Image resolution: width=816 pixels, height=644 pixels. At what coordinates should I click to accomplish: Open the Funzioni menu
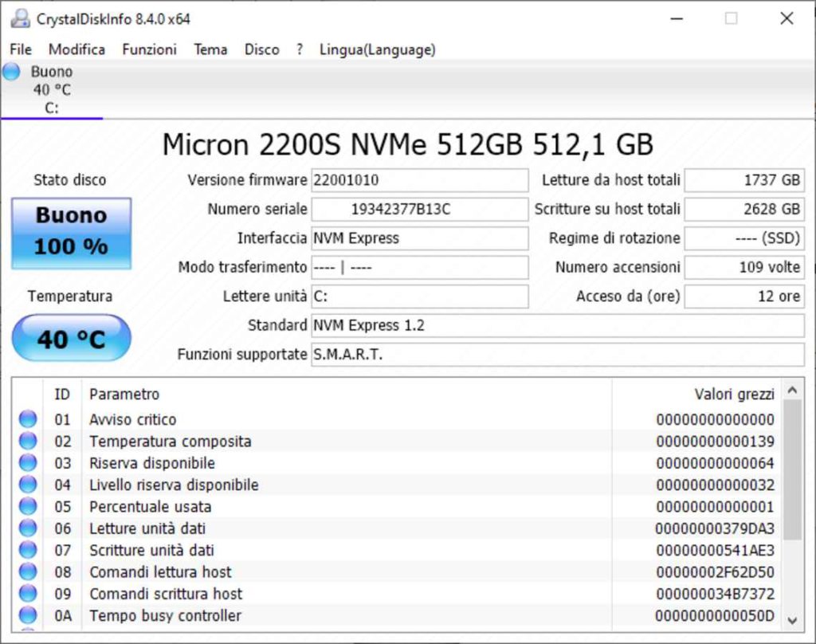149,49
